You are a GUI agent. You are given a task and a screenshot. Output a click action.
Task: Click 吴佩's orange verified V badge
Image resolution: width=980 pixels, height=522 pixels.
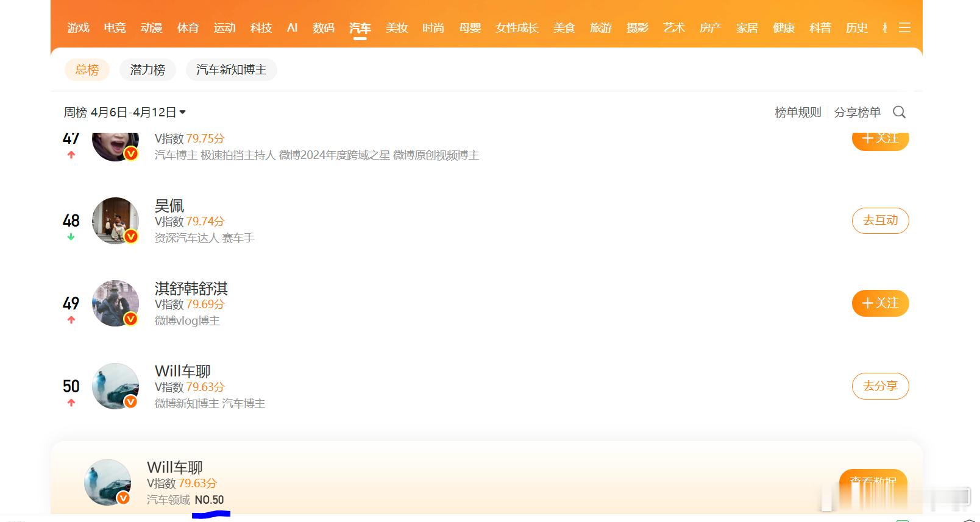(131, 236)
